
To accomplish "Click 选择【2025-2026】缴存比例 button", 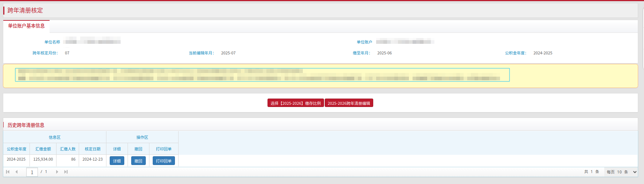I will (x=296, y=103).
